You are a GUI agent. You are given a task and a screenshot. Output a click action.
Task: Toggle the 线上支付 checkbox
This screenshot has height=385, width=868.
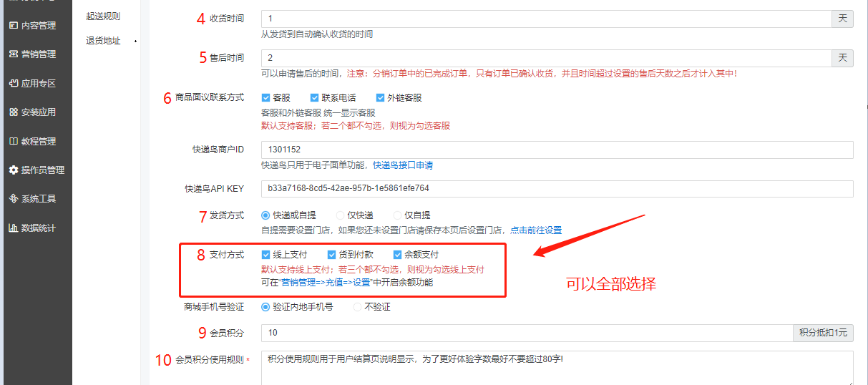pos(265,254)
